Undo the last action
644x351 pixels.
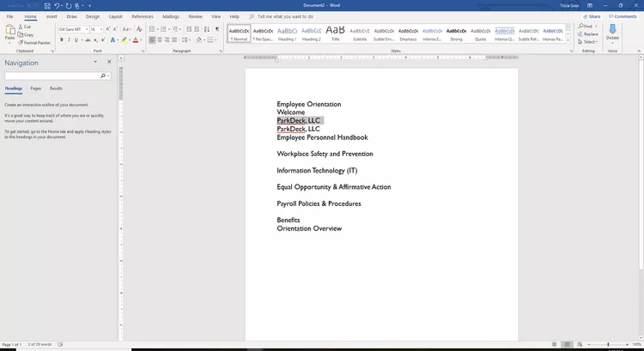click(57, 6)
